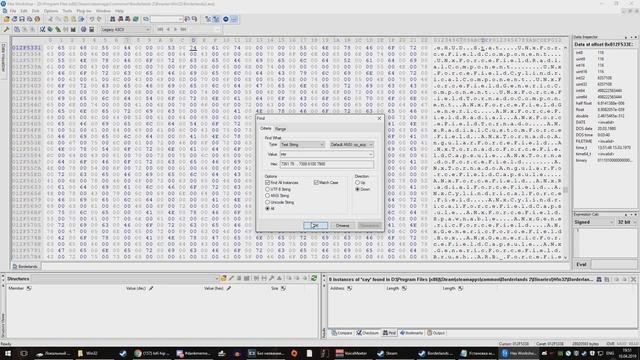This screenshot has width=640, height=360.
Task: Select the All radio option
Action: 267,209
